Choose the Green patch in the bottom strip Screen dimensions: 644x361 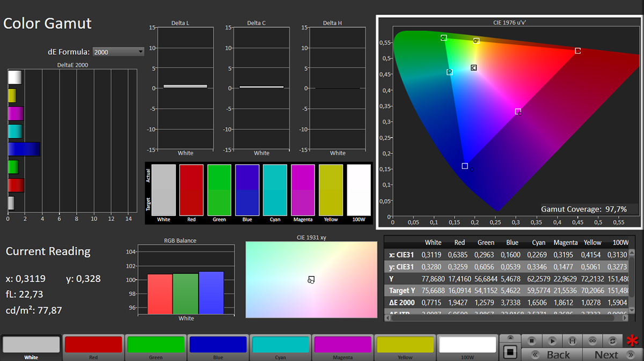[x=156, y=345]
